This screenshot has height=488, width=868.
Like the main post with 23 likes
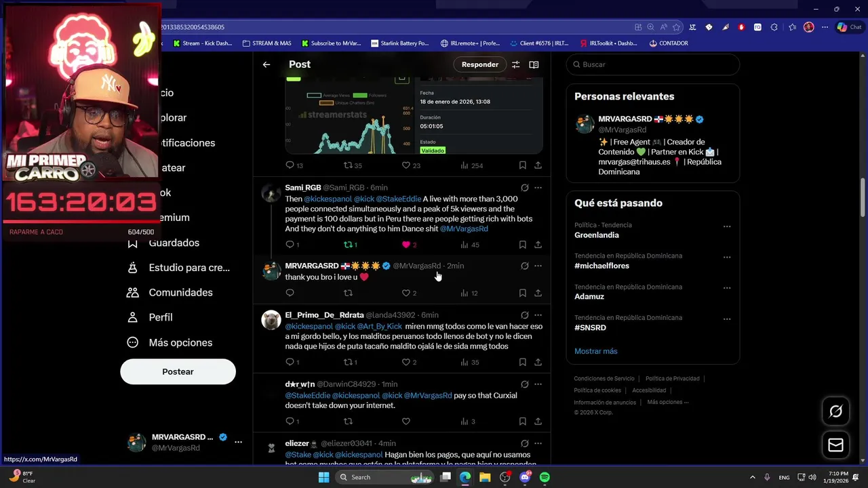[406, 165]
